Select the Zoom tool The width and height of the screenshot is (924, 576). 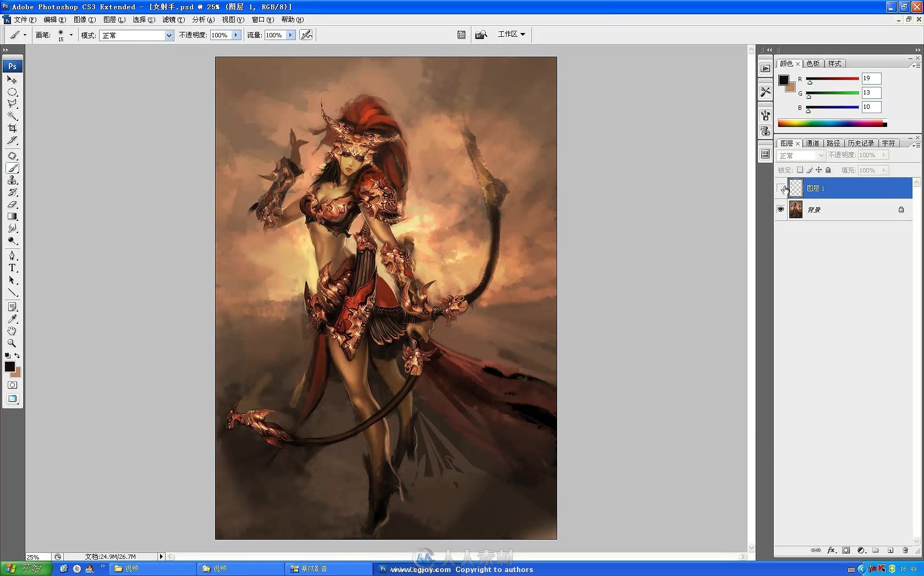[x=12, y=343]
